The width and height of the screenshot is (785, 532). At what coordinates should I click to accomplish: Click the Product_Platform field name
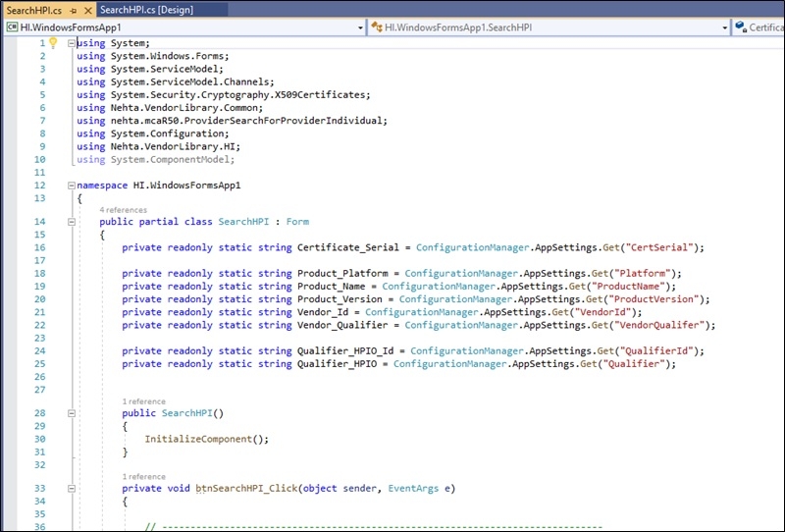tap(342, 274)
